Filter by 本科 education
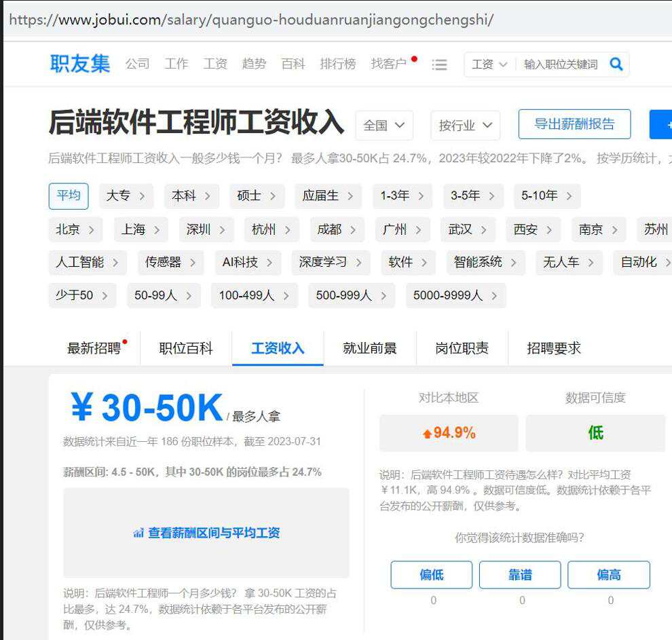The width and height of the screenshot is (672, 640). click(x=191, y=196)
